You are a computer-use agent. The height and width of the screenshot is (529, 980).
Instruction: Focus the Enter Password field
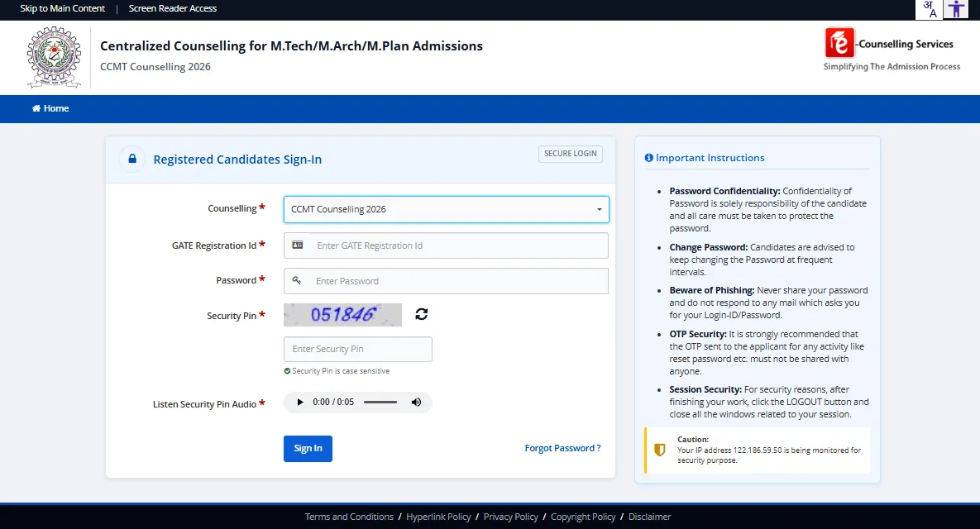pyautogui.click(x=447, y=281)
